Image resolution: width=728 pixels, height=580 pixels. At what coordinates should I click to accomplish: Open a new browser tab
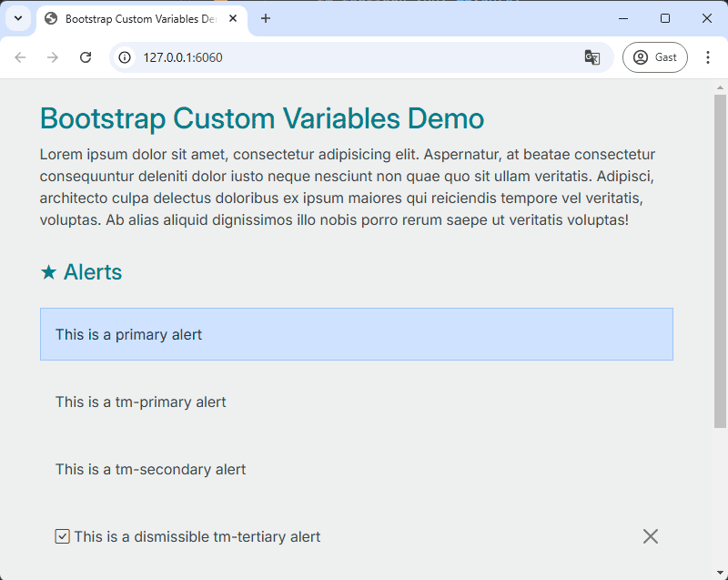tap(266, 18)
